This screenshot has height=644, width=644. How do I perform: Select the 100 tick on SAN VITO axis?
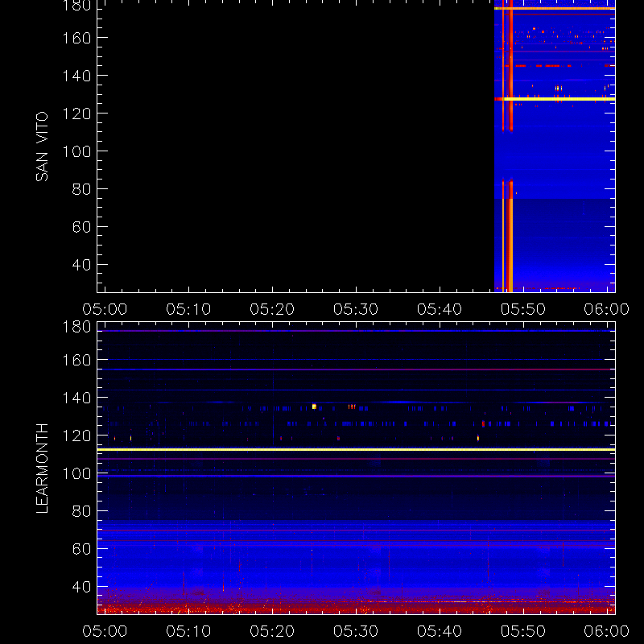point(76,151)
